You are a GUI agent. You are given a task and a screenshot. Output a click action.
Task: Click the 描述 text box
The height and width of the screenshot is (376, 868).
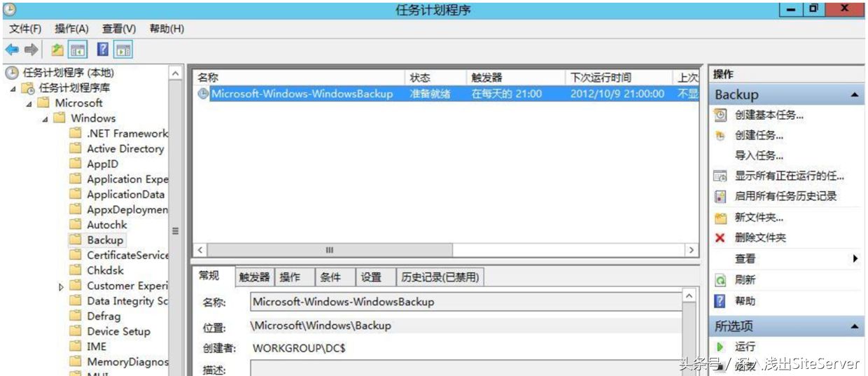465,368
